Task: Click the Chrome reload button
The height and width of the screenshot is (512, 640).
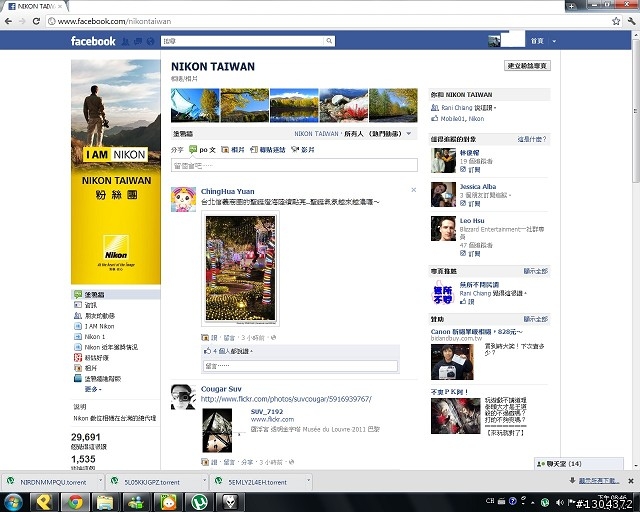Action: (36, 21)
